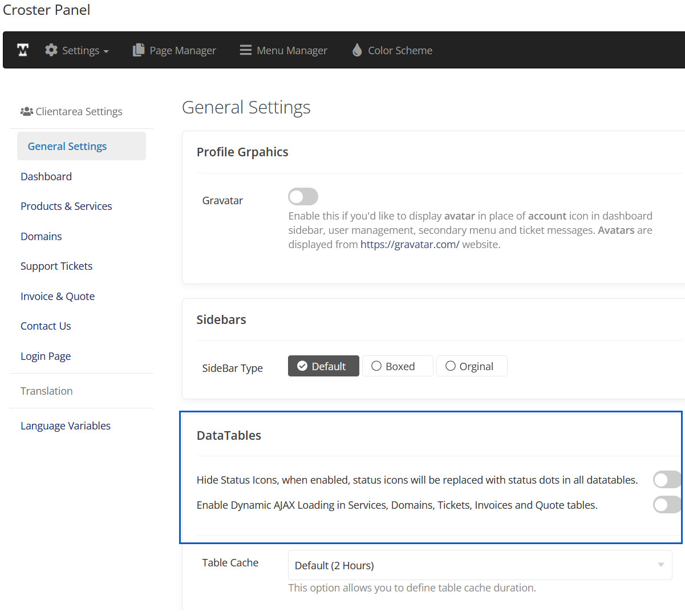Click the Menu Manager hamburger icon
This screenshot has height=616, width=685.
[x=246, y=50]
